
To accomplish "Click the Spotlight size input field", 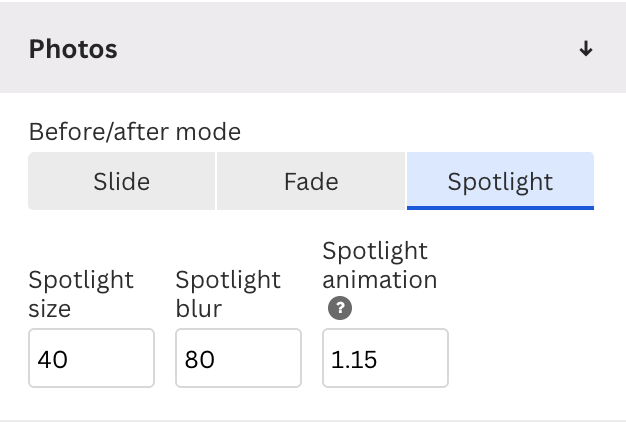I will click(x=91, y=358).
